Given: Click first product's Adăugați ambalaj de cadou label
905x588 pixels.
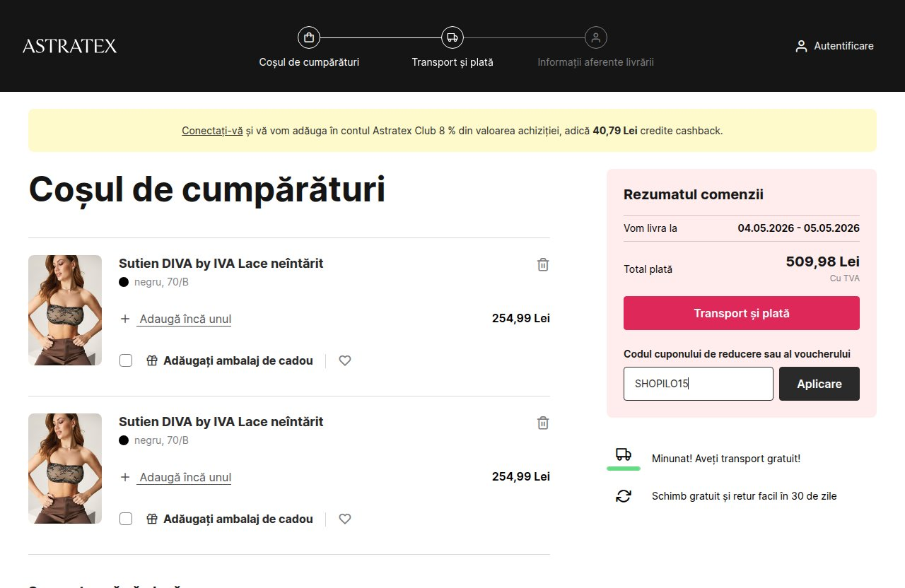Looking at the screenshot, I should pos(238,360).
